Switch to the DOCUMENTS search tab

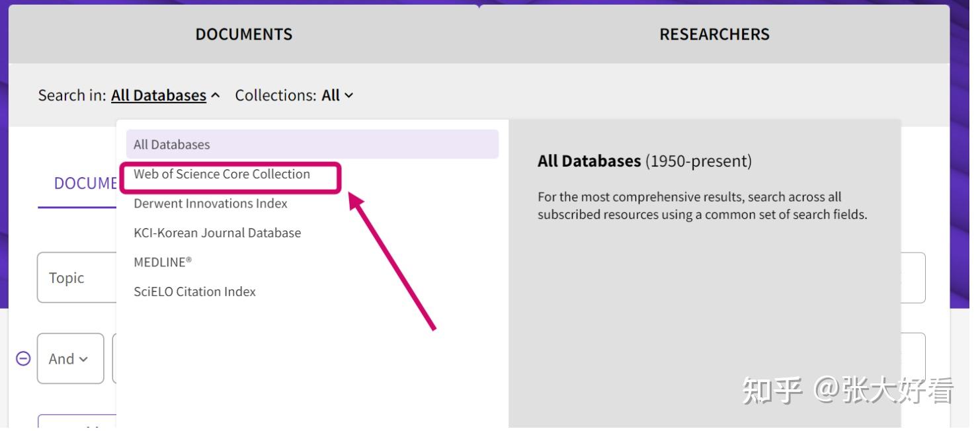(x=244, y=34)
